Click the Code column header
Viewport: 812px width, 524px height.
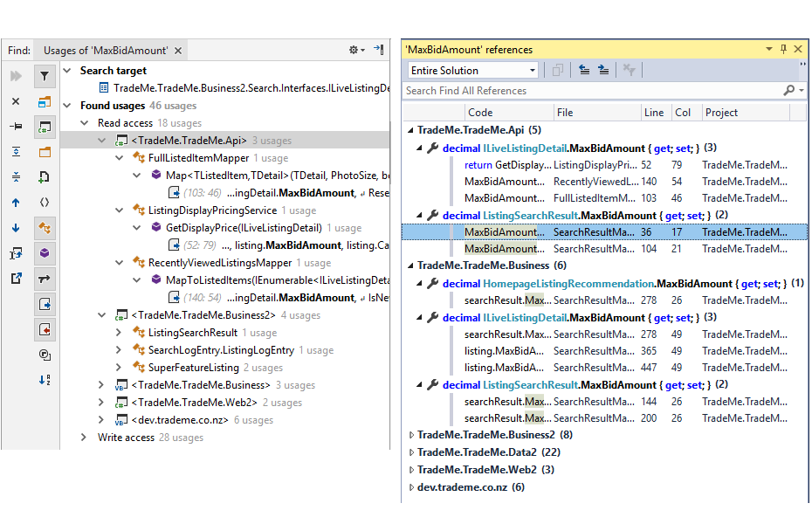(509, 113)
